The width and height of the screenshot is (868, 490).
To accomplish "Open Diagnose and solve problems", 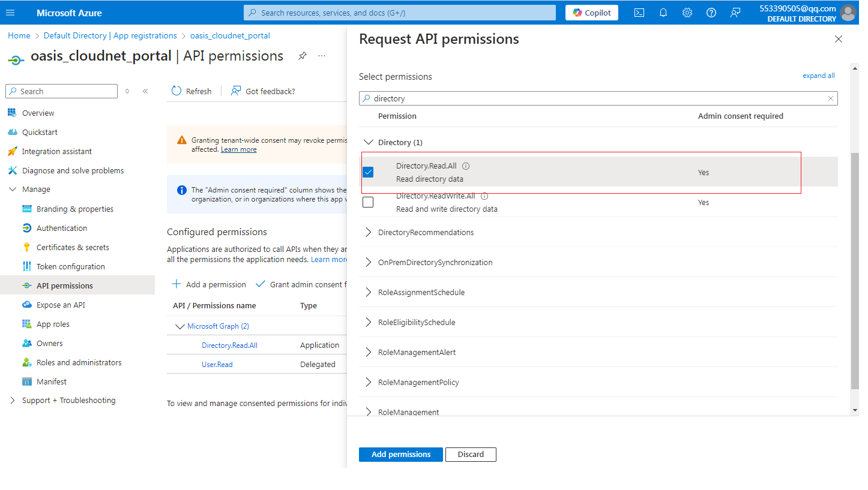I will tap(73, 170).
